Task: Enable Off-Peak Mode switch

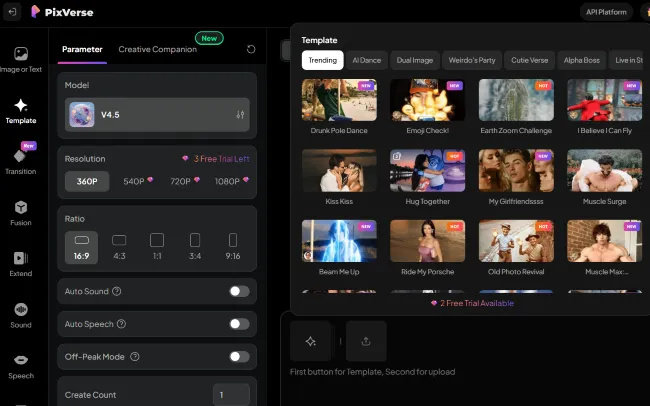Action: point(239,356)
